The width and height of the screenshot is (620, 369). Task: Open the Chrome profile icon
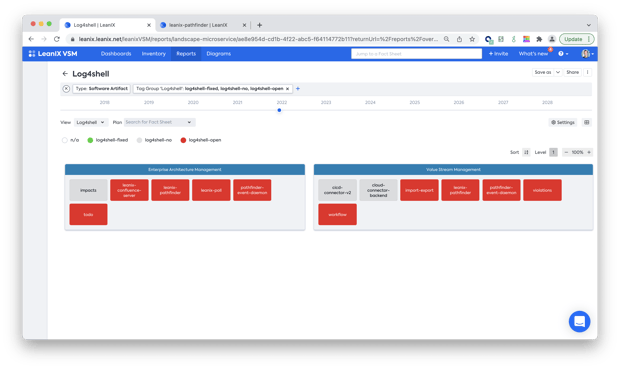click(552, 39)
